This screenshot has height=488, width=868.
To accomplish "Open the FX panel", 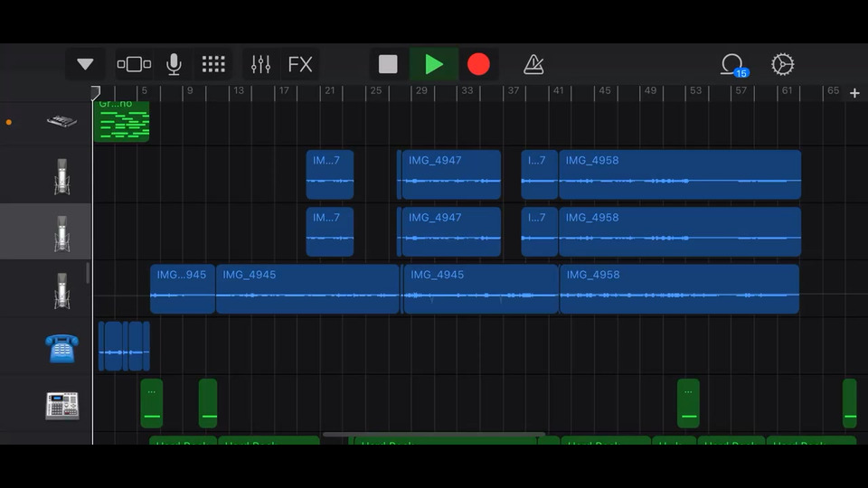I will click(x=300, y=64).
